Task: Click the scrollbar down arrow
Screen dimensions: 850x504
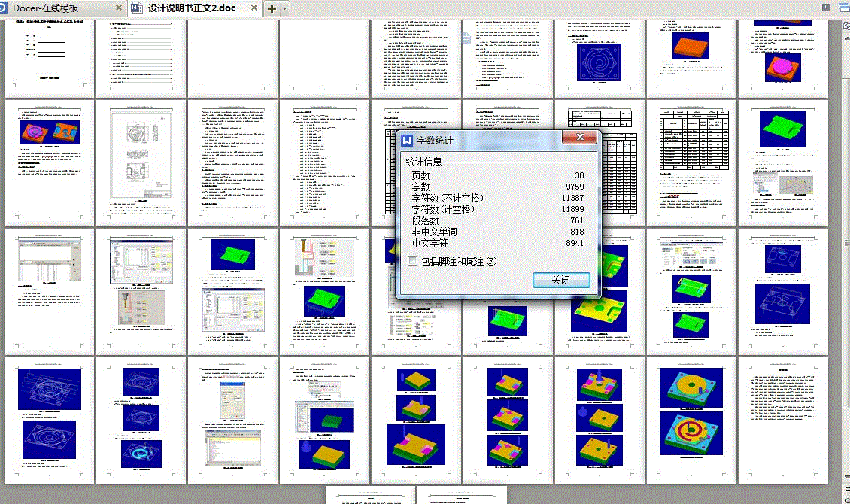Action: pos(845,478)
